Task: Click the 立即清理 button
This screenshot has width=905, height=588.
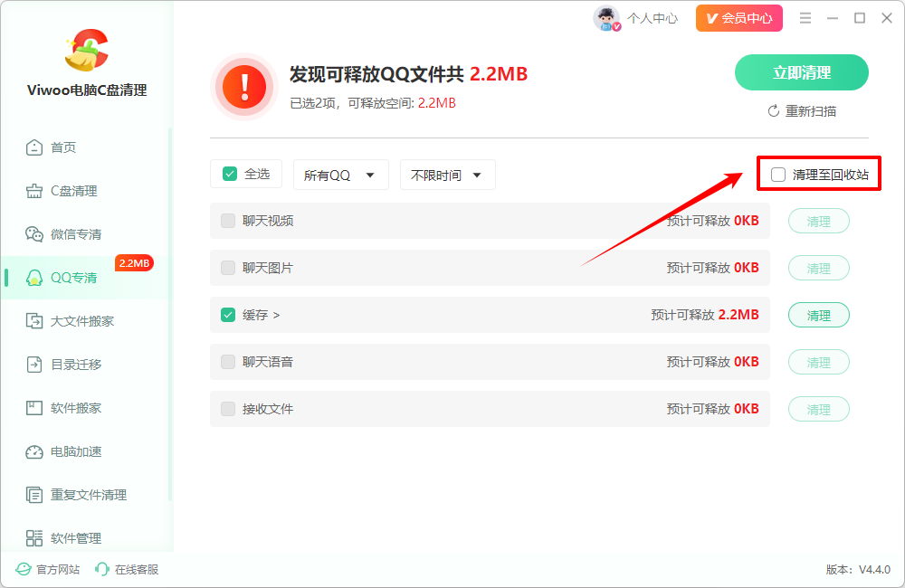Action: pos(801,72)
